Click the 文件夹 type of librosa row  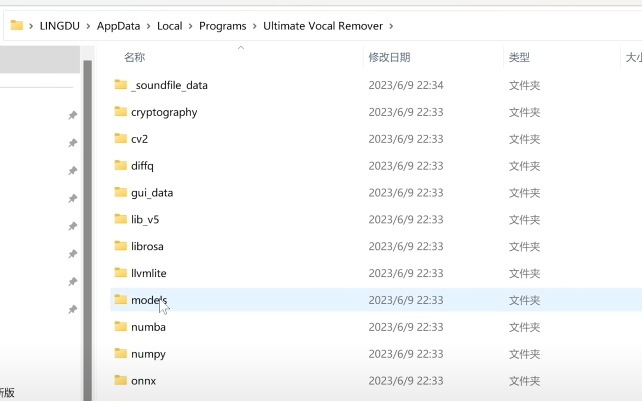524,246
